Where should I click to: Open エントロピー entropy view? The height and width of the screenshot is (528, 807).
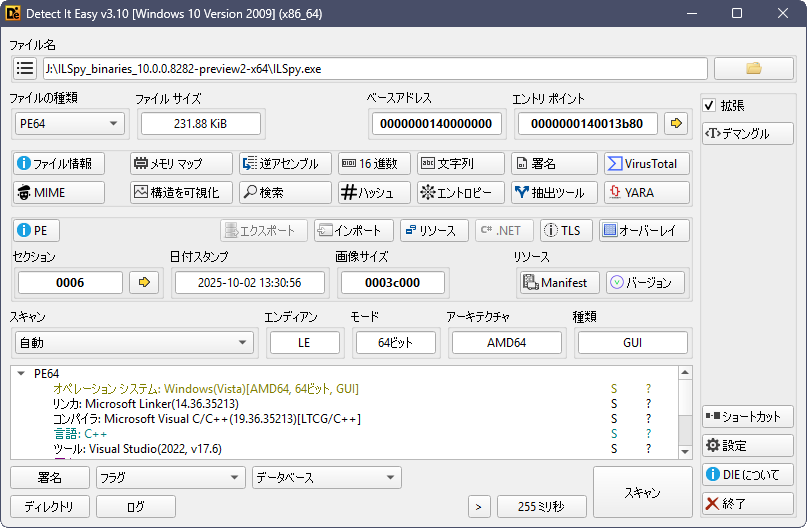pyautogui.click(x=461, y=192)
